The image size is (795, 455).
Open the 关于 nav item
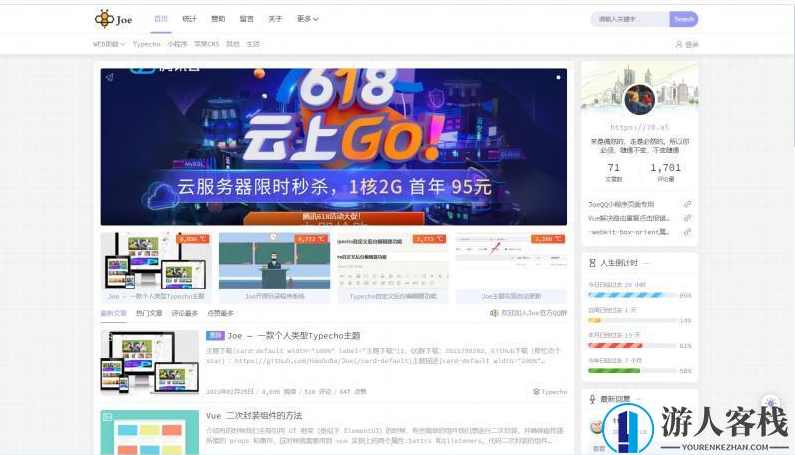coord(275,19)
